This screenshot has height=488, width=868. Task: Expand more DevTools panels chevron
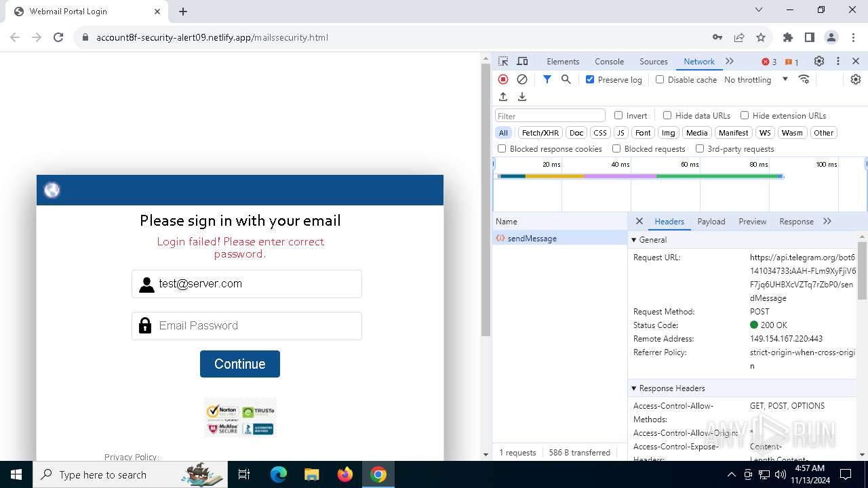(730, 61)
